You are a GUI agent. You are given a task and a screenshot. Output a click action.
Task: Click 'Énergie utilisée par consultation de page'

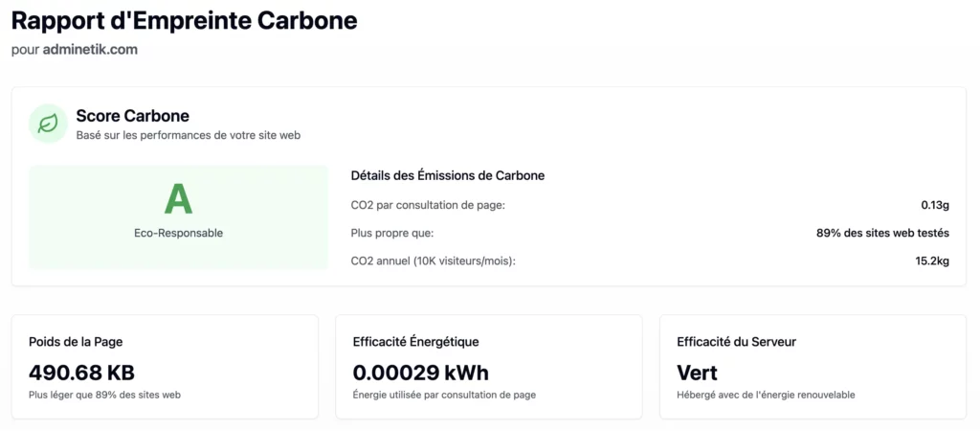point(444,396)
